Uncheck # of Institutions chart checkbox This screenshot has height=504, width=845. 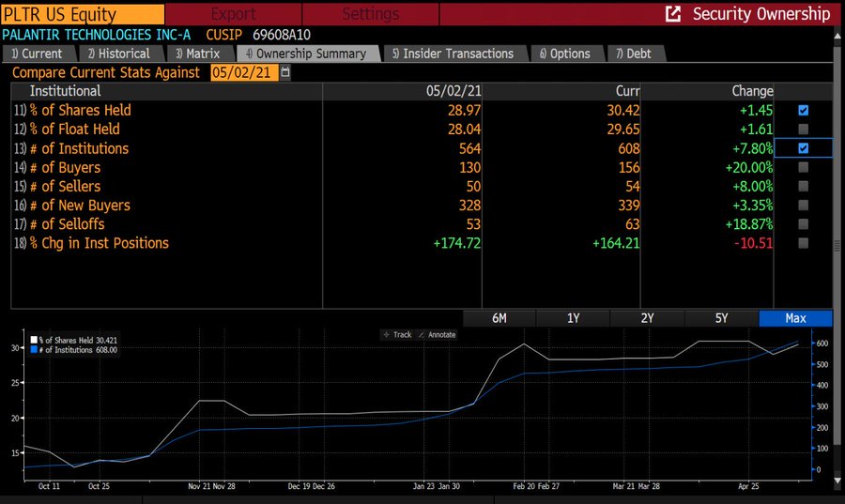coord(803,148)
